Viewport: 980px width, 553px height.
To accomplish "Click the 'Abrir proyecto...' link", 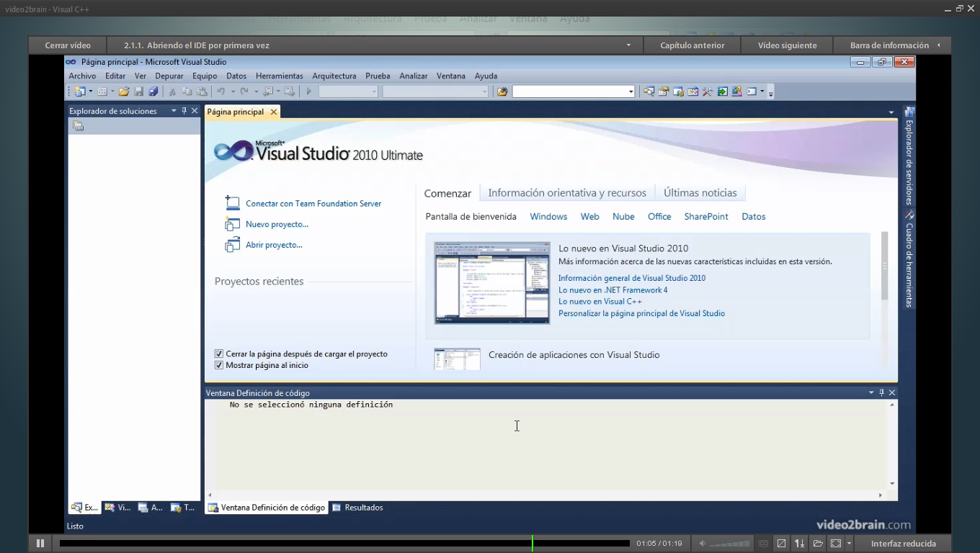I will click(x=274, y=245).
